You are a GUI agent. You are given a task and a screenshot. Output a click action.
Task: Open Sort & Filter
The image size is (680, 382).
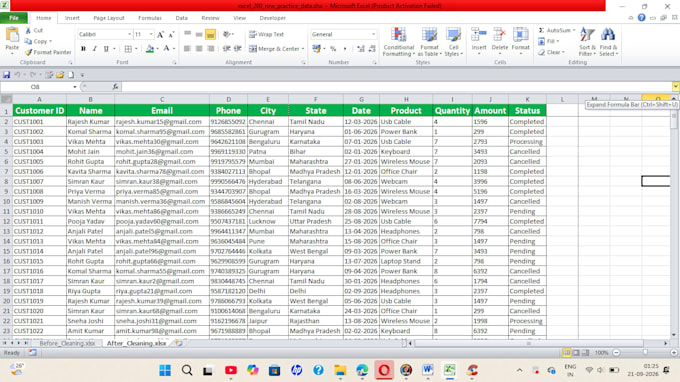pyautogui.click(x=587, y=42)
